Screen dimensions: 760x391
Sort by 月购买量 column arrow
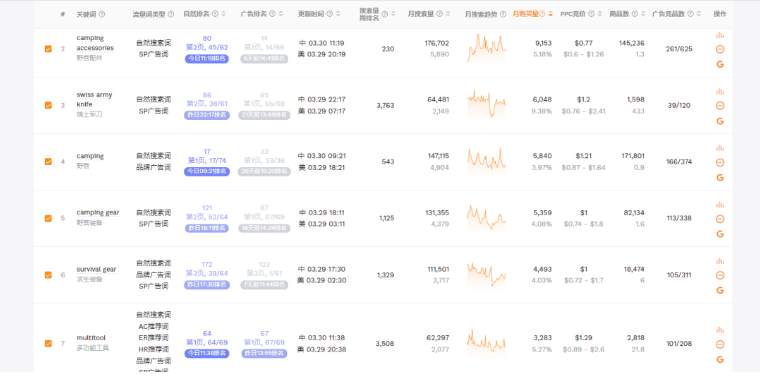pos(551,14)
